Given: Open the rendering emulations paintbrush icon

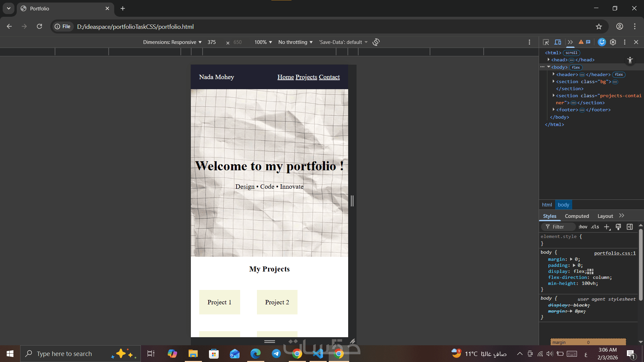Looking at the screenshot, I should click(618, 227).
